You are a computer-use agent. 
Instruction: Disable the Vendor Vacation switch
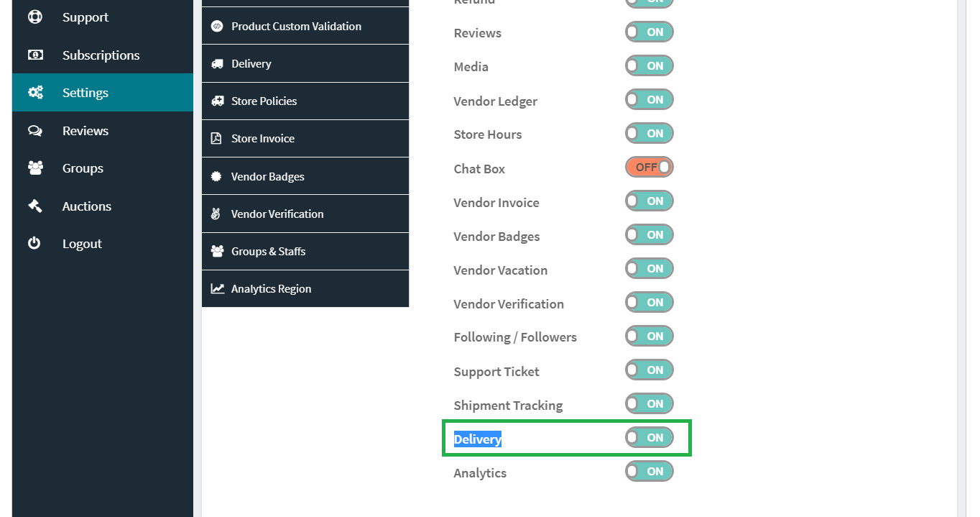coord(649,268)
